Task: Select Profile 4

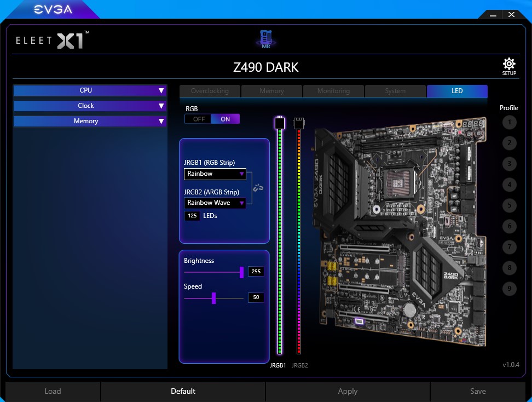Action: point(509,185)
